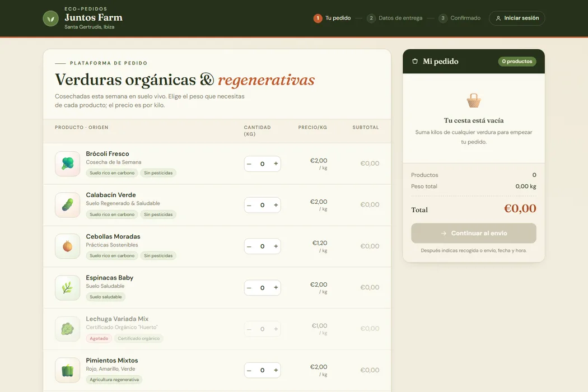Increase Pimientos Mixtos quantity with plus
The image size is (588, 392).
(276, 370)
